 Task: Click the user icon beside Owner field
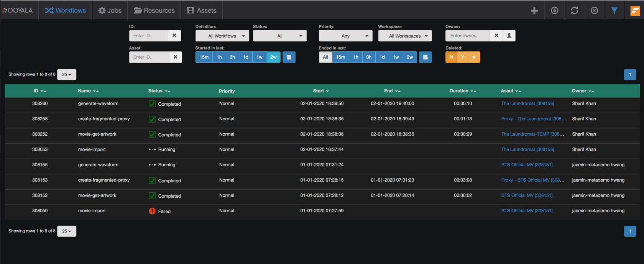click(509, 36)
